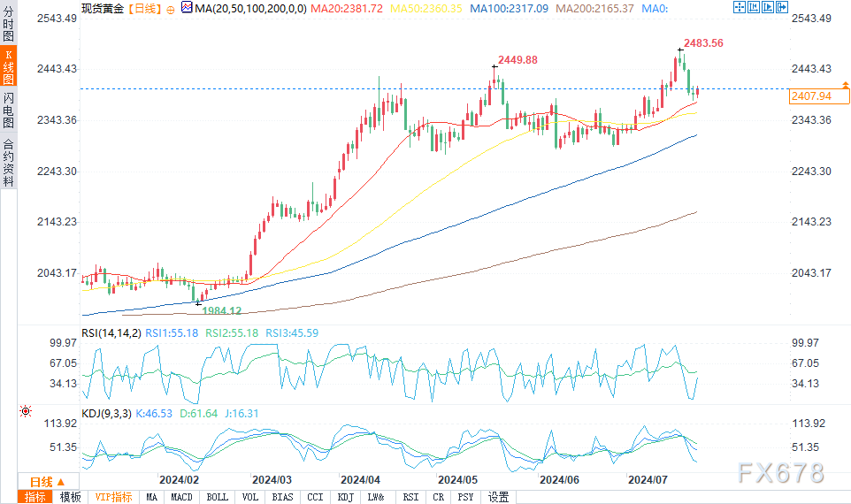This screenshot has width=851, height=504.
Task: Open the VIP指标 tab
Action: 113,497
